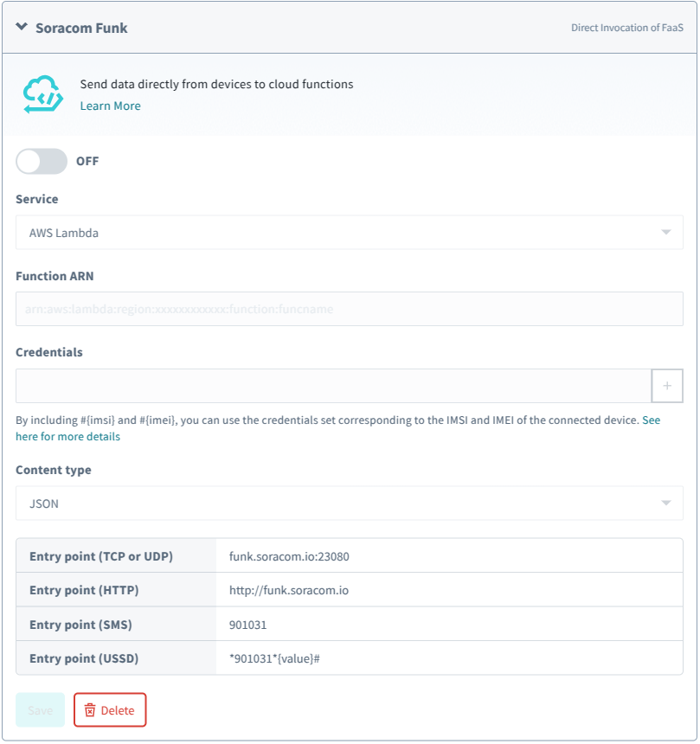Click the SMS entry point 901031 value
Screen dimensions: 700x744
coord(248,625)
